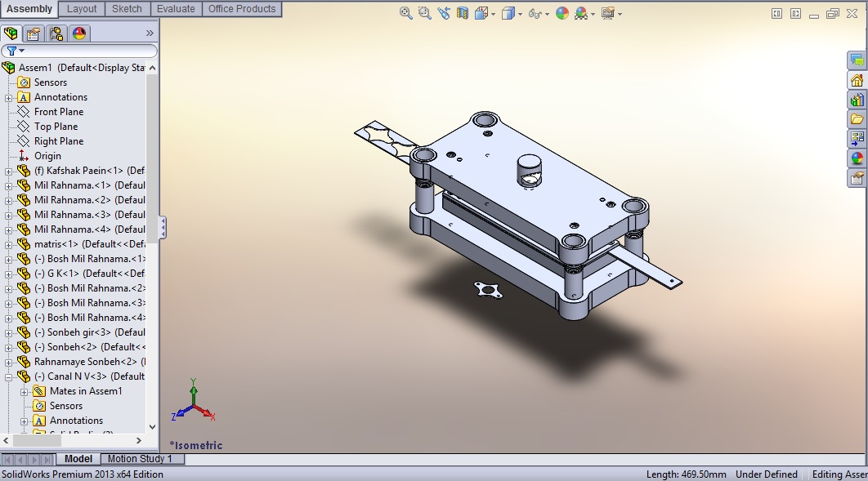Image resolution: width=868 pixels, height=481 pixels.
Task: Expand the FeatureManager panel with double chevron
Action: [150, 33]
